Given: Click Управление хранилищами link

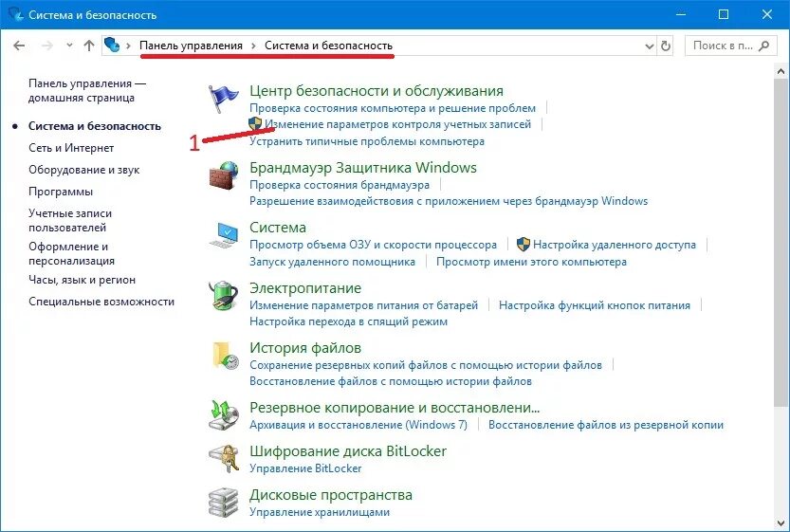Looking at the screenshot, I should 320,512.
